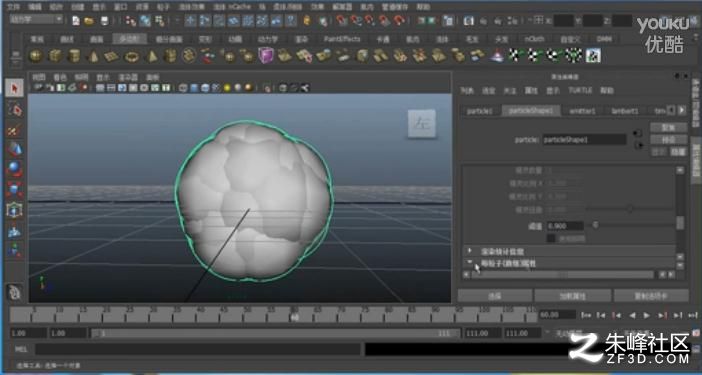Activate the Universal Manipulator in toolbox
This screenshot has width=702, height=375.
pyautogui.click(x=14, y=210)
